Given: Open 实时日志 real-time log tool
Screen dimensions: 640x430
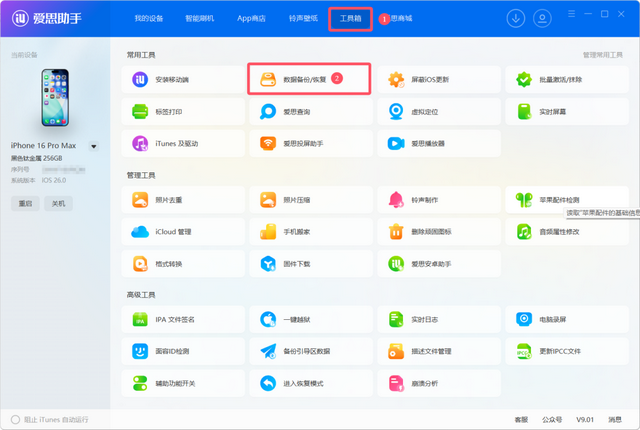Looking at the screenshot, I should (439, 319).
